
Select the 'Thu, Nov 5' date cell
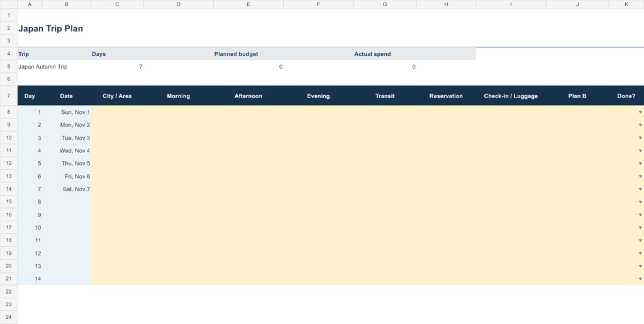point(66,164)
